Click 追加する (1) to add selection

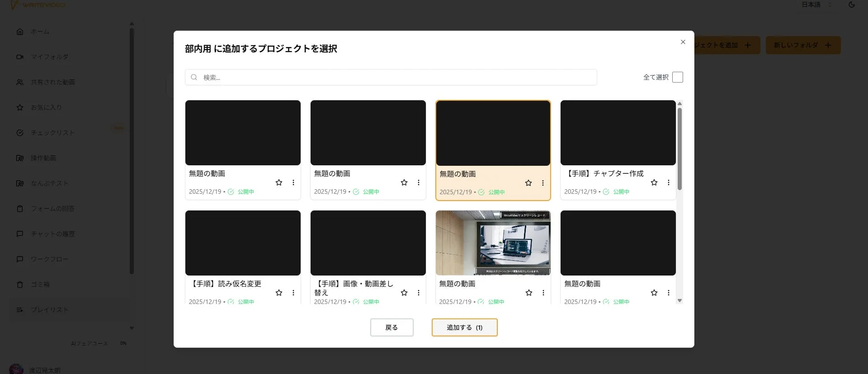(x=465, y=327)
